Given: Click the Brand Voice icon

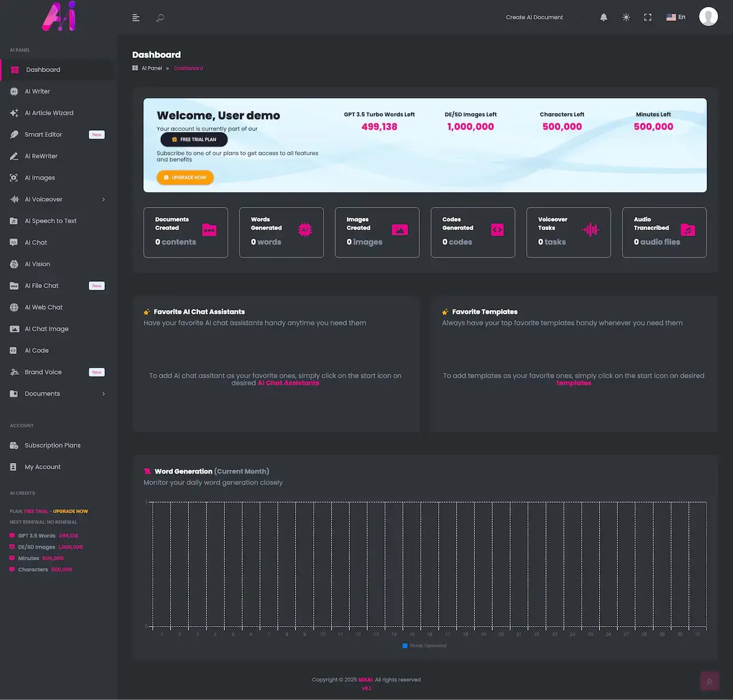Looking at the screenshot, I should pos(14,372).
